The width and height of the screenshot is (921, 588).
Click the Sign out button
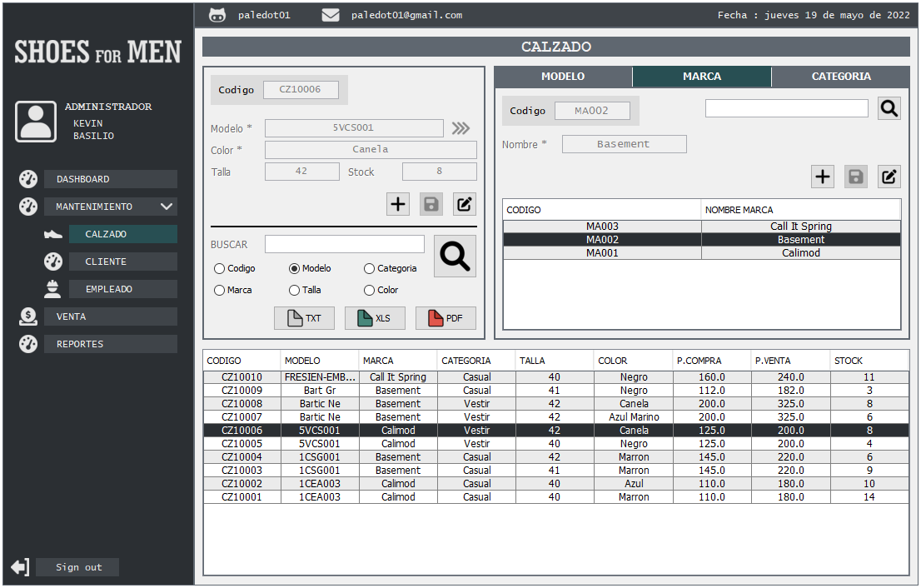[77, 567]
